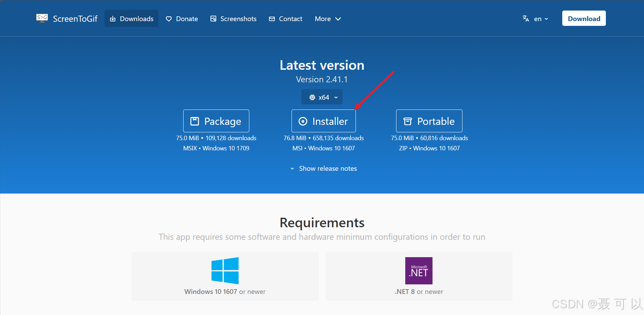
Task: Click MSIX • Windows 10 1709 text
Action: tap(216, 148)
